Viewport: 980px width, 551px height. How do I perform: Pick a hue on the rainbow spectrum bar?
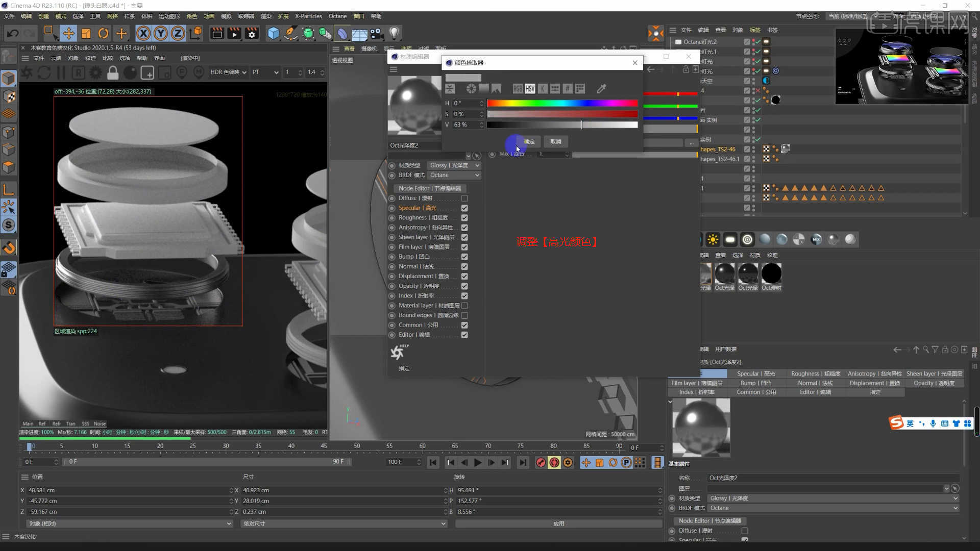coord(561,103)
